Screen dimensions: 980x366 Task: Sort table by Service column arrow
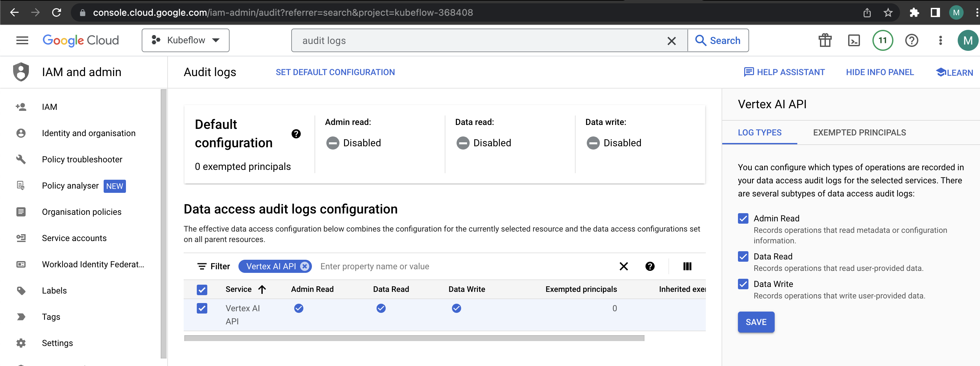[x=262, y=290]
